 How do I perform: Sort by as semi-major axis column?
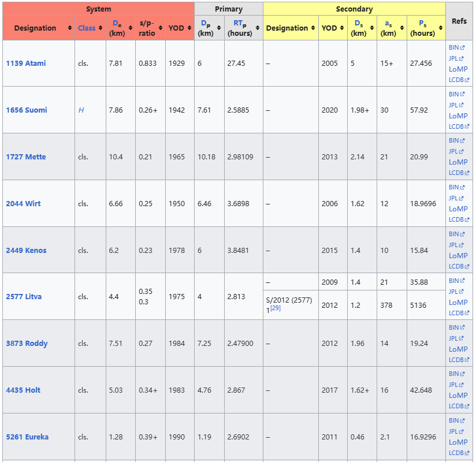point(402,28)
